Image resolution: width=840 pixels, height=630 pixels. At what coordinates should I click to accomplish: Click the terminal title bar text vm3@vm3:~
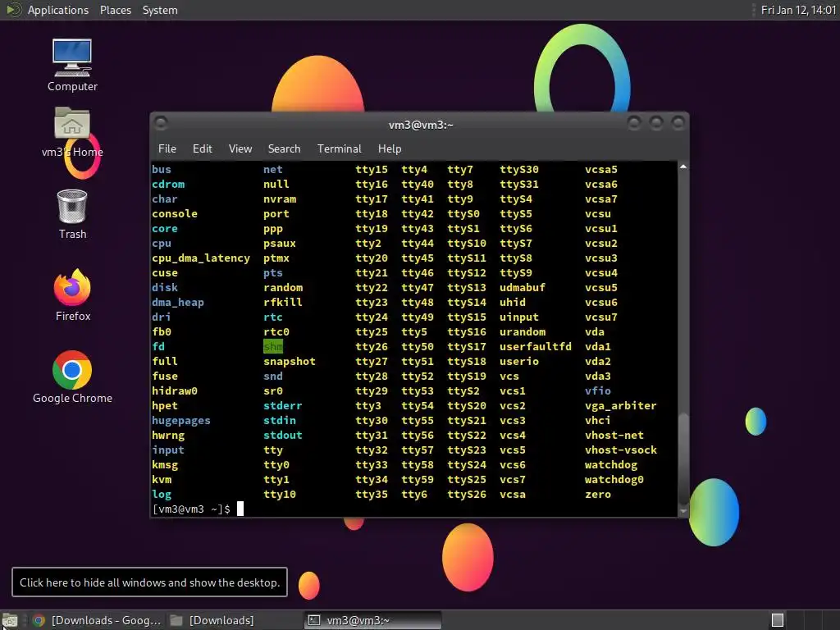pyautogui.click(x=421, y=125)
